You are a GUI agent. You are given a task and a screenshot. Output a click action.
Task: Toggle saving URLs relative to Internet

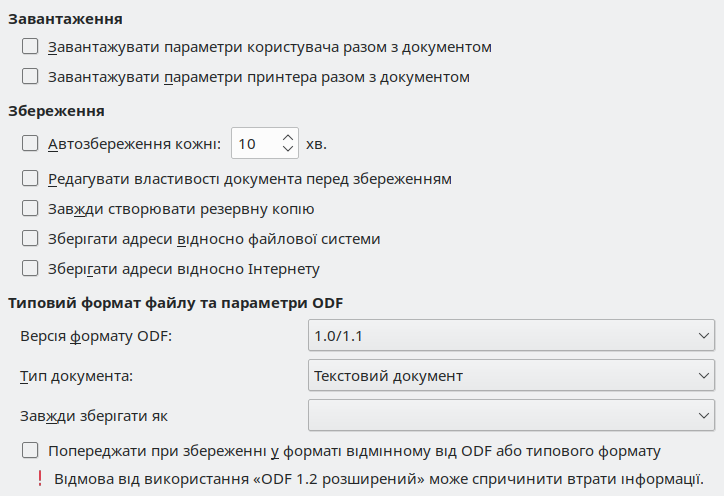(30, 268)
